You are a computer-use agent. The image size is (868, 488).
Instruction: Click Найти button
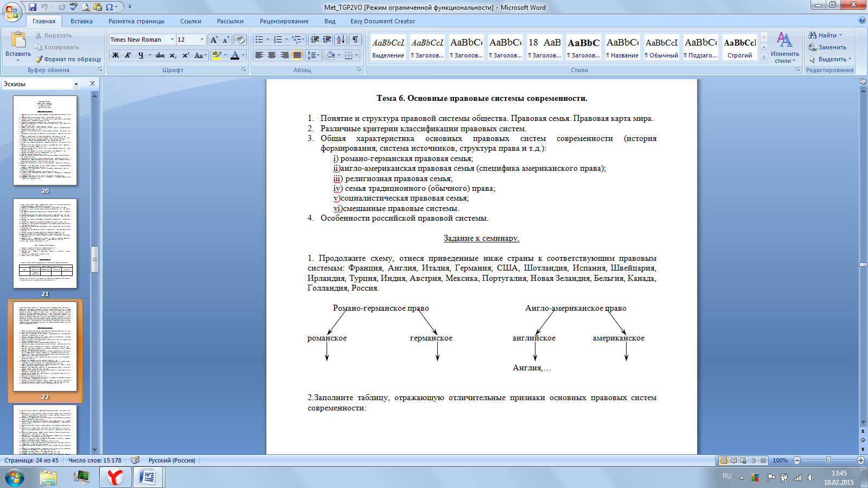coord(826,35)
